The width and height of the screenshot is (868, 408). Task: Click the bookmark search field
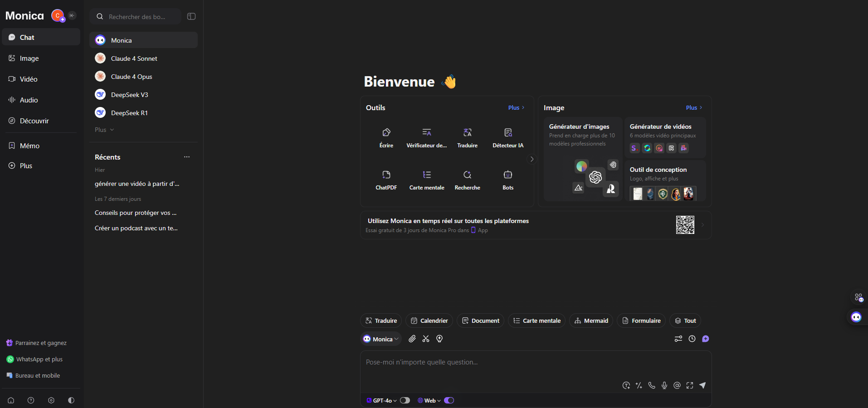(136, 16)
